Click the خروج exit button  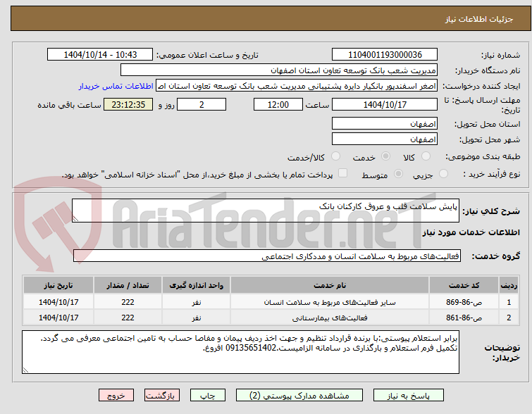[116, 396]
